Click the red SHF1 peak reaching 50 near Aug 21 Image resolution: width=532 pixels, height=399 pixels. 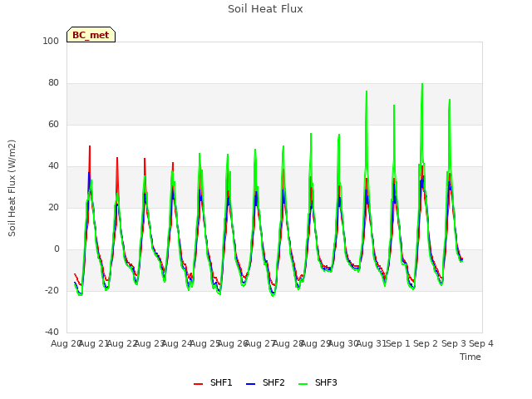(x=90, y=146)
